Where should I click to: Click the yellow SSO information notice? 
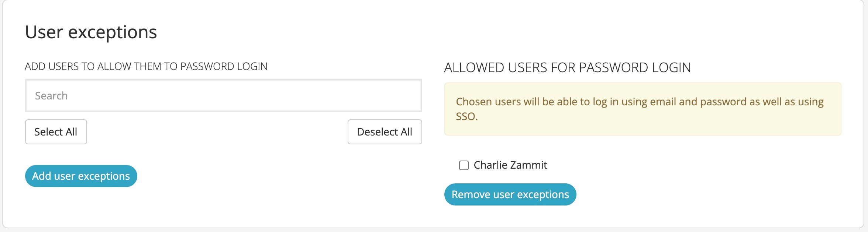coord(643,109)
